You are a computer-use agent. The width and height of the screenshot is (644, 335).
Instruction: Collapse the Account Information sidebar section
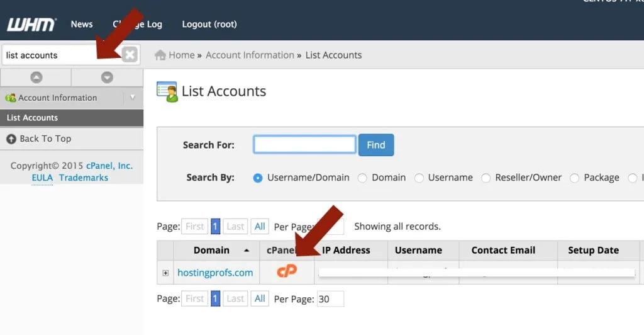[133, 98]
